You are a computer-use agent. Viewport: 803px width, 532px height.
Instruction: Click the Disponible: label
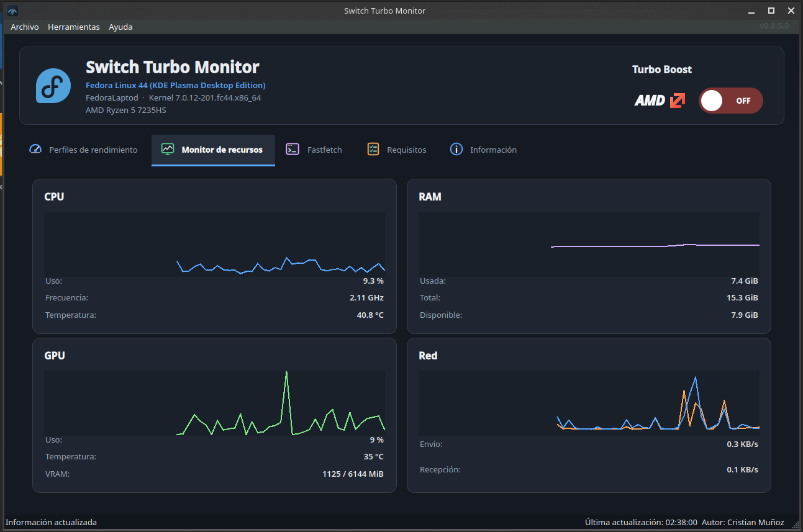(x=441, y=315)
